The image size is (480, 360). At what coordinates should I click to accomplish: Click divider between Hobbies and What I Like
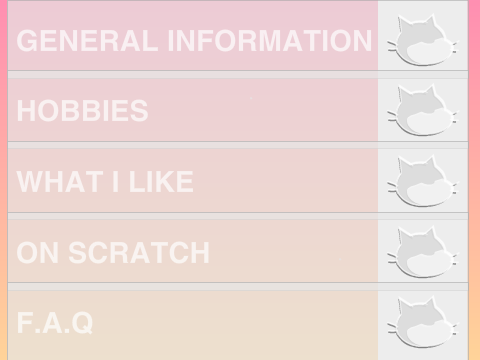[x=238, y=145]
